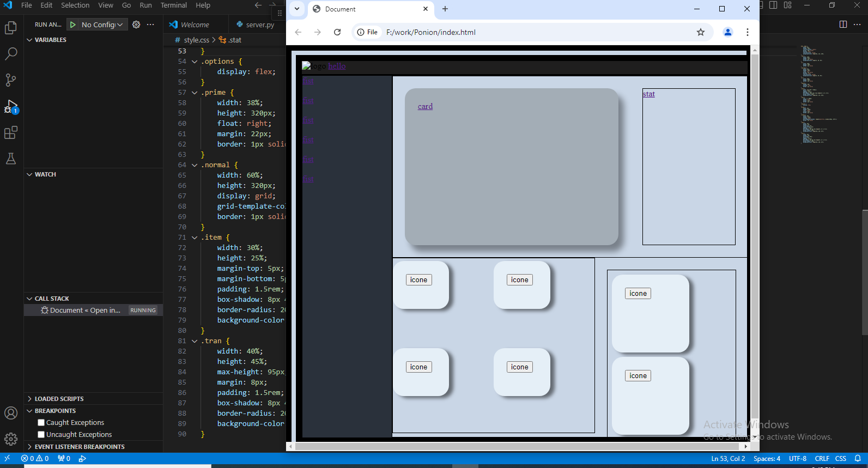Reload the browser page
Screen dimensions: 868x468
337,32
